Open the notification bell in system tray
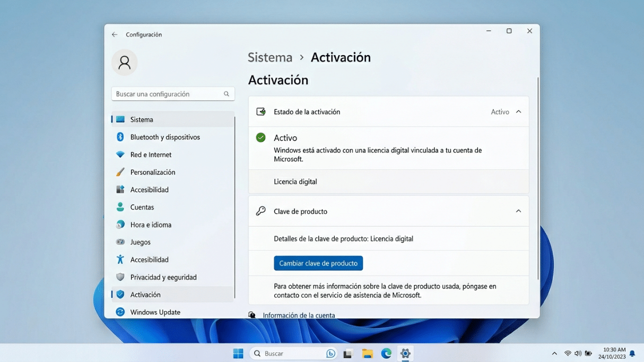Viewport: 644px width, 362px height. tap(632, 354)
